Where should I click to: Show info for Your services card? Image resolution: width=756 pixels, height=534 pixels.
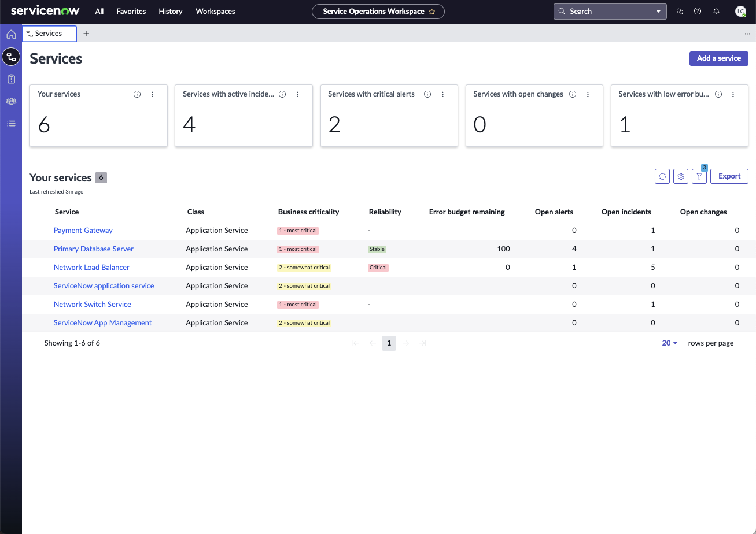(x=137, y=94)
